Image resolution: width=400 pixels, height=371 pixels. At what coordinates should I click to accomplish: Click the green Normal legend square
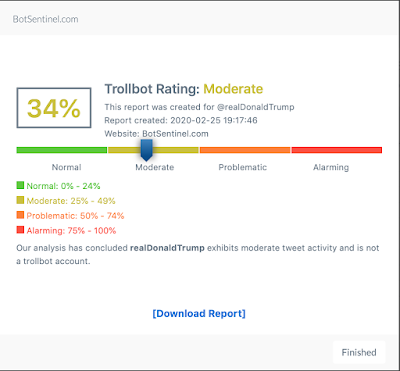pos(20,185)
